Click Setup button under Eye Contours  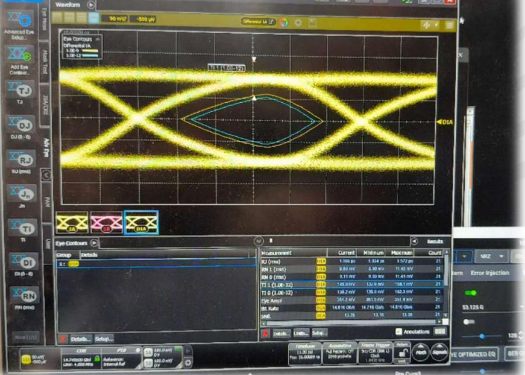coord(104,339)
